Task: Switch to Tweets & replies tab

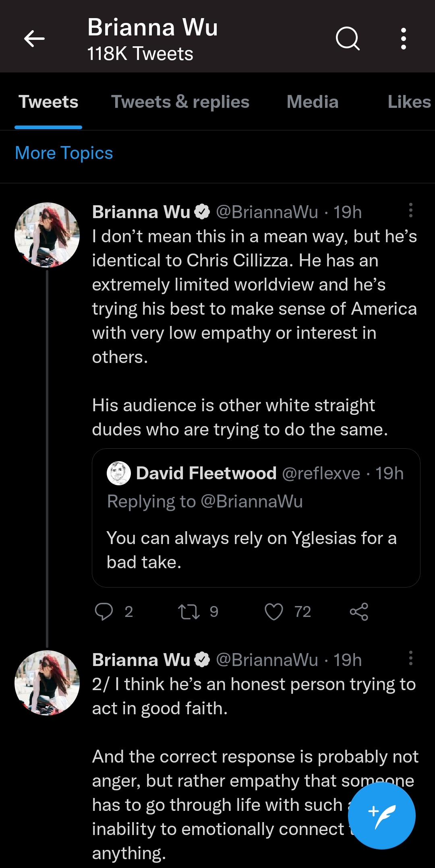Action: [x=180, y=102]
